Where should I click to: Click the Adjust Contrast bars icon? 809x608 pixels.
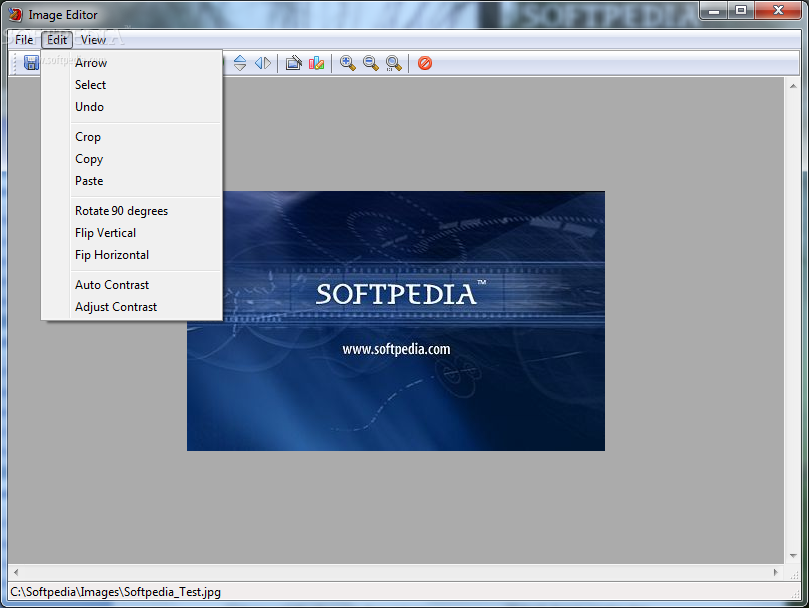[x=316, y=63]
